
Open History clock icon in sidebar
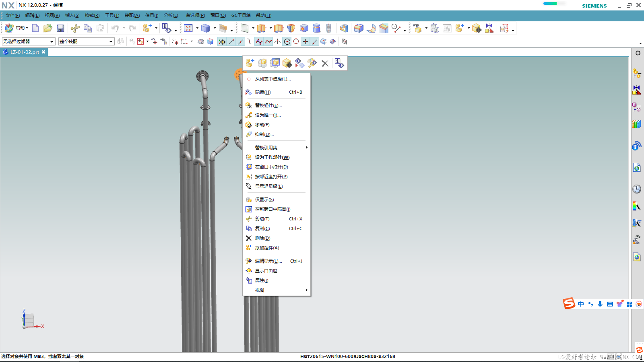(x=636, y=189)
